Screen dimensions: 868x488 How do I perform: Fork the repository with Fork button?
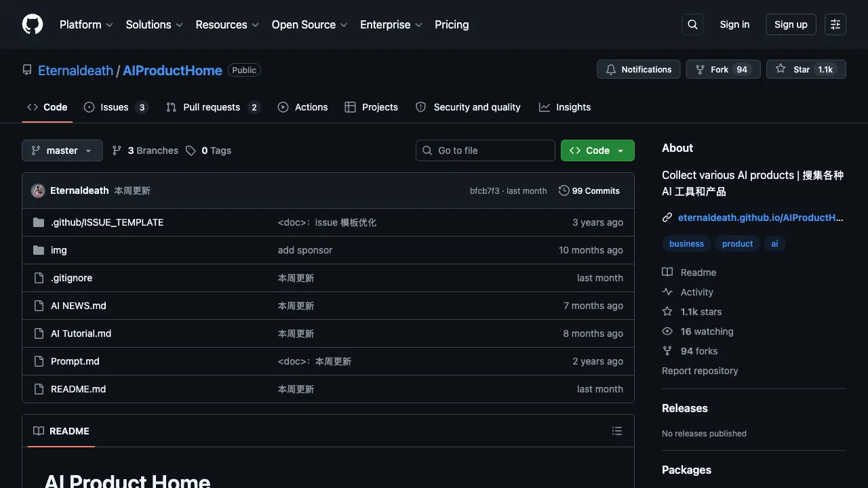[x=723, y=69]
